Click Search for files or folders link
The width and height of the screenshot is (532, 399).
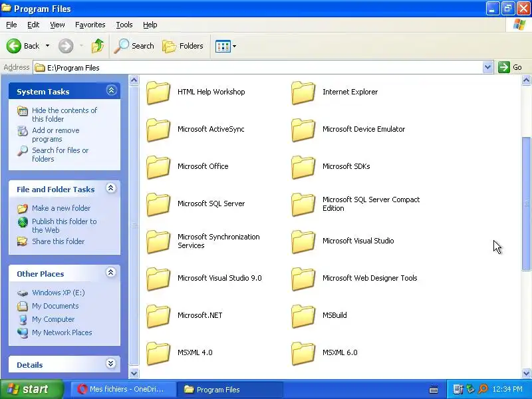(60, 154)
